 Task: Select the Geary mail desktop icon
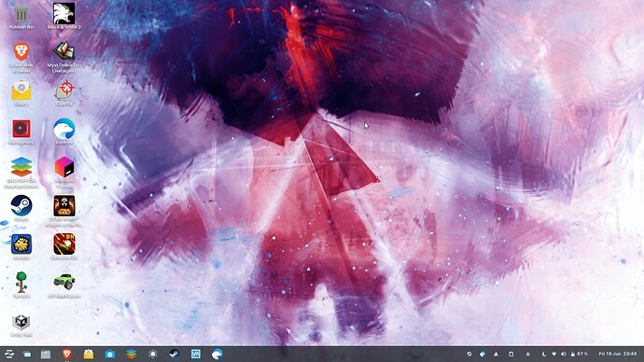point(21,92)
